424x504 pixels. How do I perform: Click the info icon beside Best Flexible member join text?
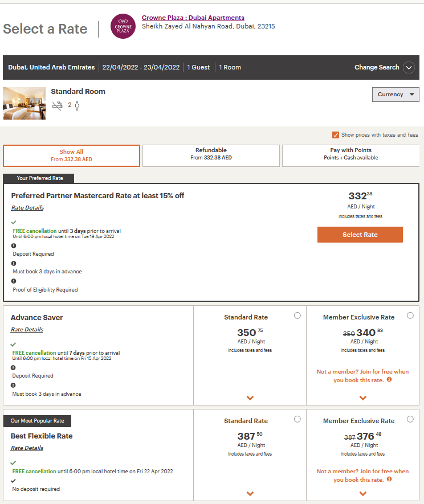[x=389, y=479]
